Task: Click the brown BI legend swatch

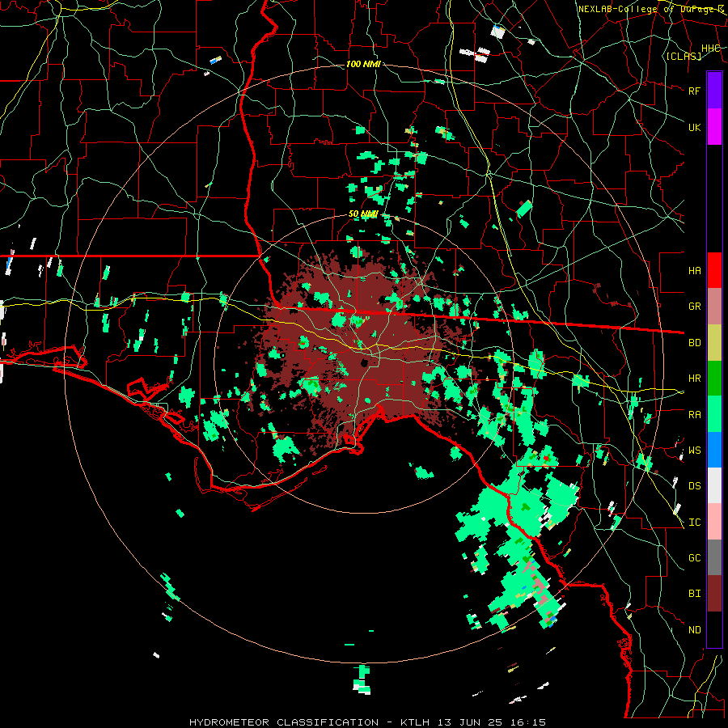Action: click(x=714, y=594)
